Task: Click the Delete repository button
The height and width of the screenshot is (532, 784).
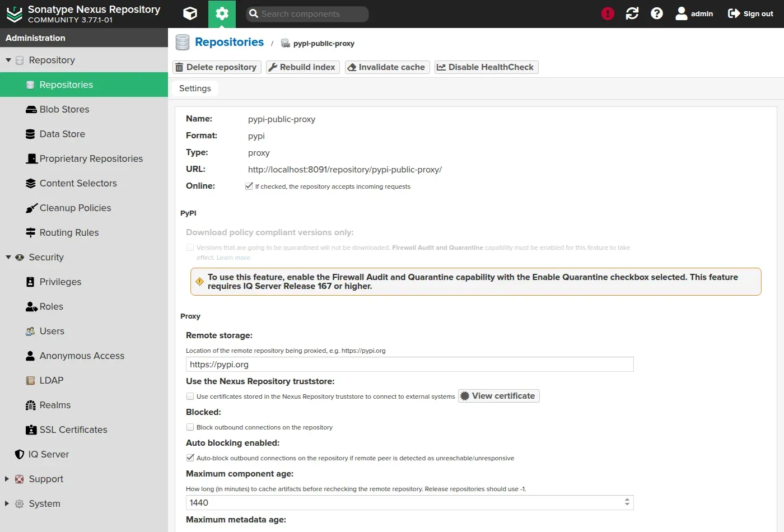Action: click(x=217, y=67)
